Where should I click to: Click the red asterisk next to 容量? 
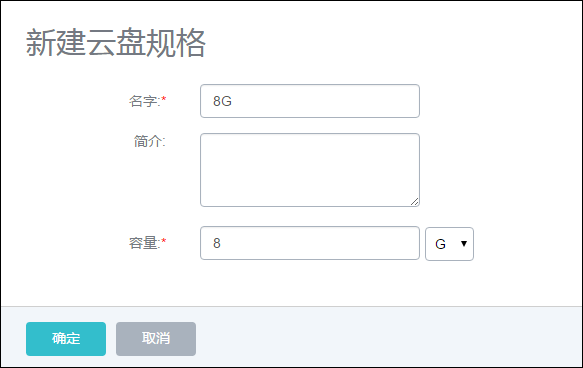point(164,241)
